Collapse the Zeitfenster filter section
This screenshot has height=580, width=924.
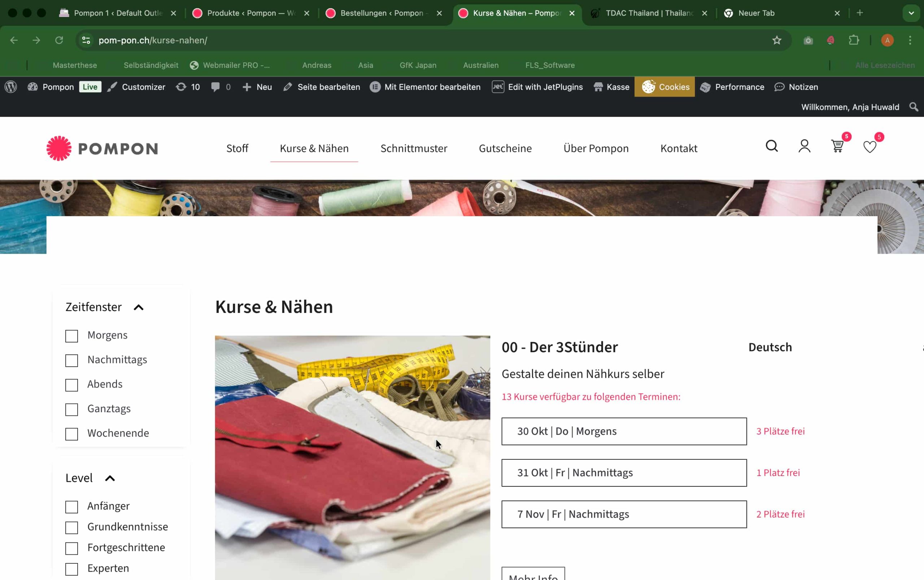click(139, 307)
